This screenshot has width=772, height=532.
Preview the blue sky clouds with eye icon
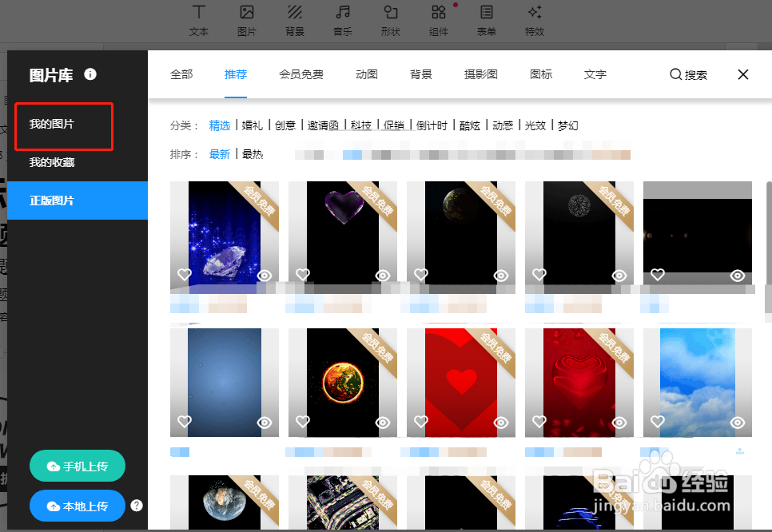point(738,423)
